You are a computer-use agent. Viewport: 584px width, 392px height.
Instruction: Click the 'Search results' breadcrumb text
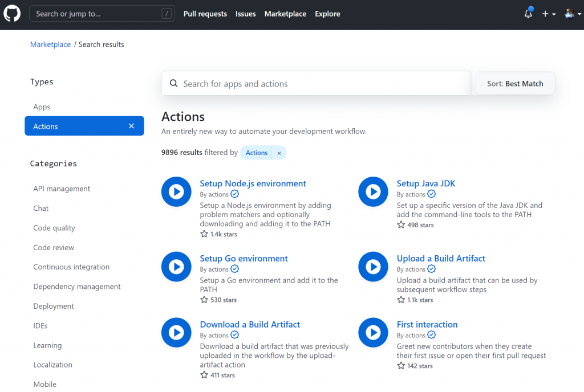pyautogui.click(x=102, y=44)
